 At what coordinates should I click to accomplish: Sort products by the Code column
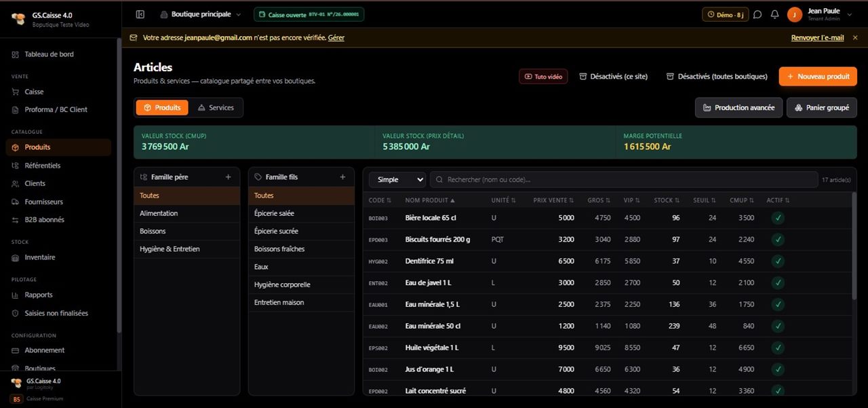click(380, 200)
